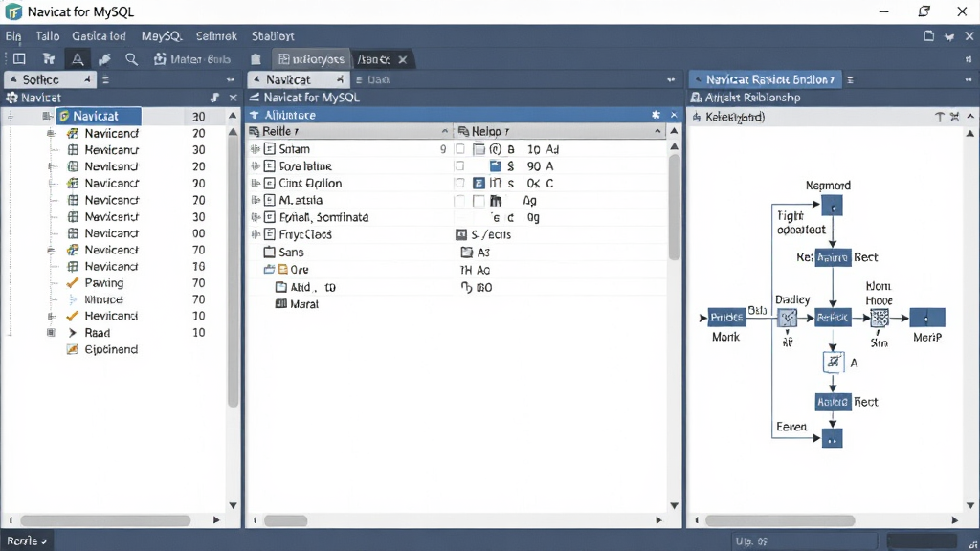Expand the FryeClacd row
This screenshot has width=980, height=551.
click(x=255, y=235)
